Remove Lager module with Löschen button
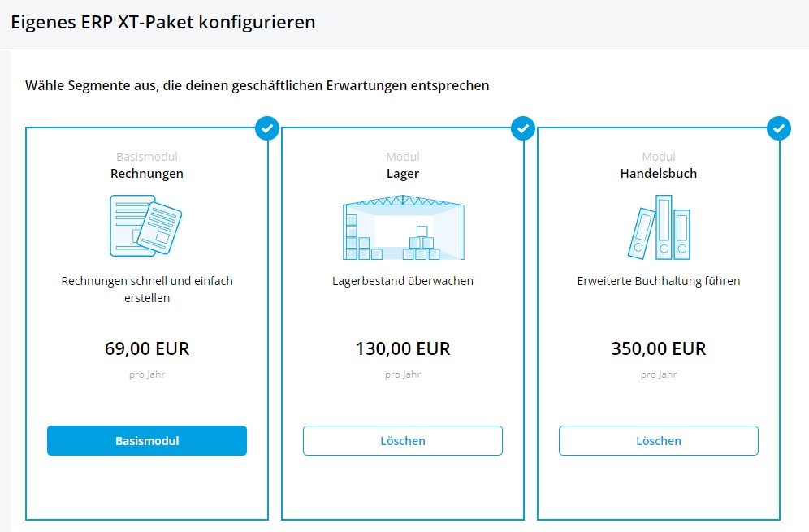The image size is (809, 532). [403, 441]
